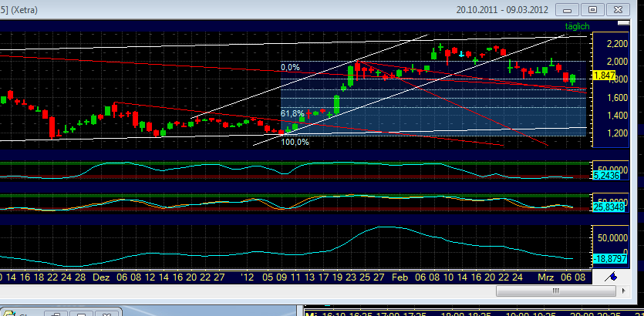Click the date range 20.10.2011 - 09.03.2012
The height and width of the screenshot is (316, 644).
point(502,10)
